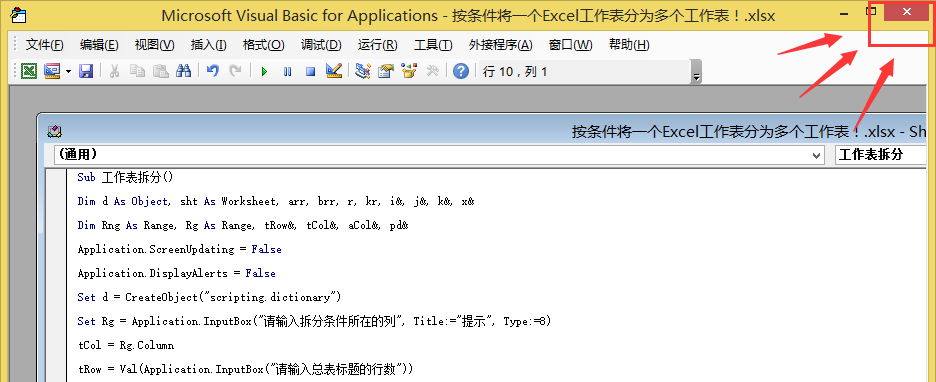Click the 行 10, 列 1 position box

click(x=584, y=72)
